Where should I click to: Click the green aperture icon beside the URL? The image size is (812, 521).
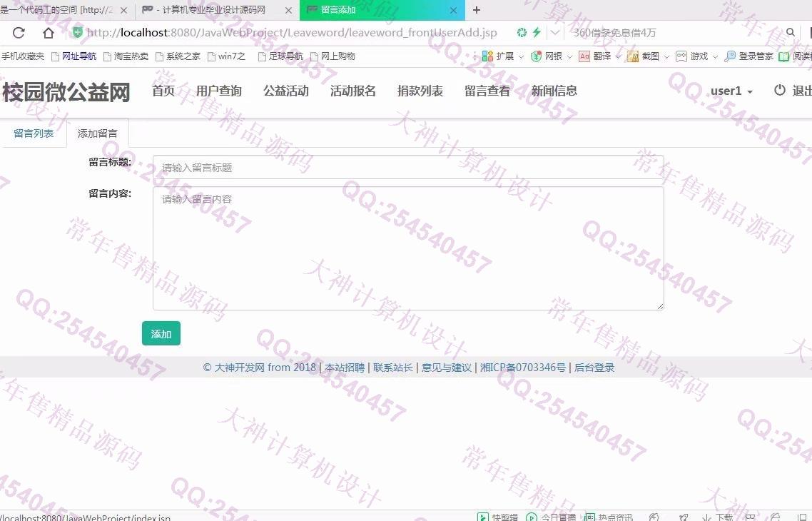(522, 33)
